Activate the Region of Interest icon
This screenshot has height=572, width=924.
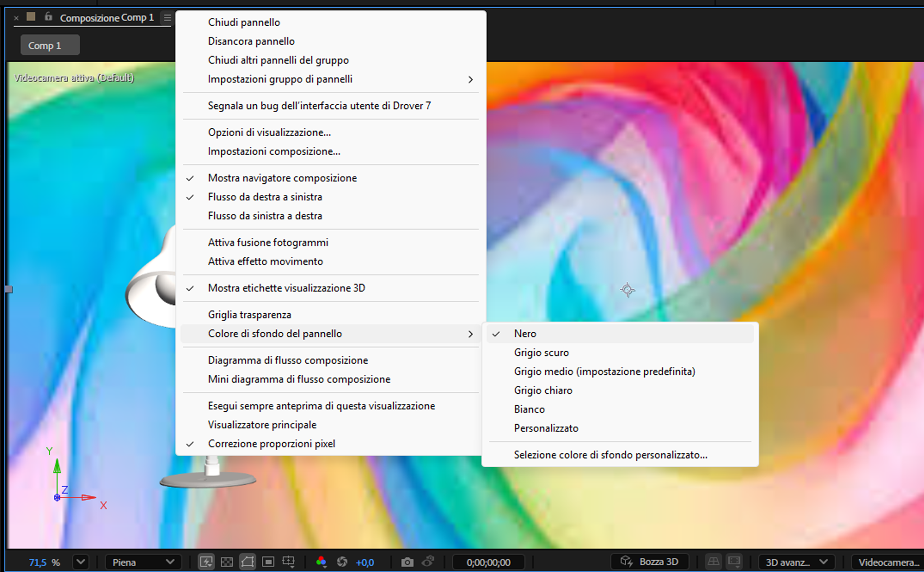(268, 561)
